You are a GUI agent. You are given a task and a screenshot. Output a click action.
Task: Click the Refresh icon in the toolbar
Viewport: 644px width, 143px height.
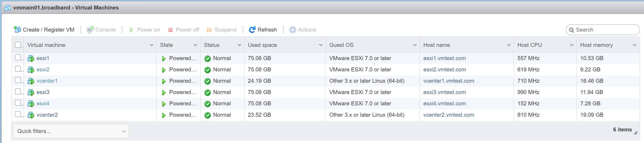pyautogui.click(x=252, y=30)
